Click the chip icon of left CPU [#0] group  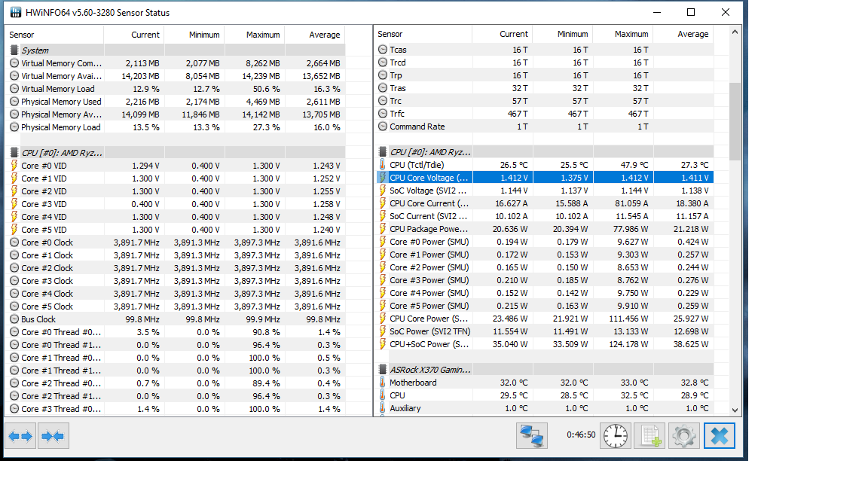[x=14, y=153]
